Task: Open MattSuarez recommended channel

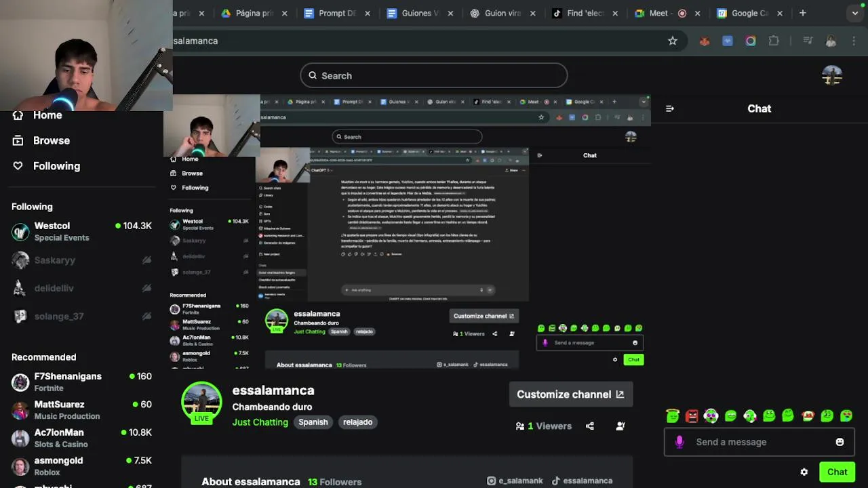Action: coord(81,410)
